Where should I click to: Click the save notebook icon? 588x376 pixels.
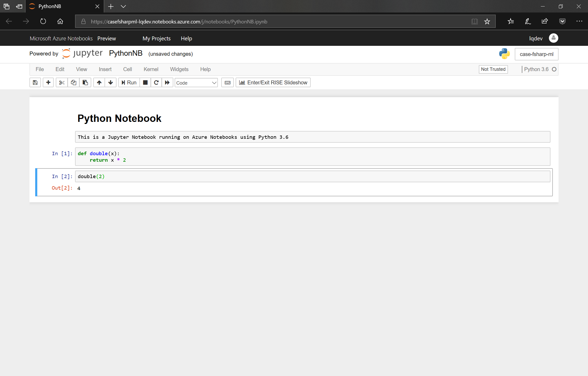tap(35, 83)
